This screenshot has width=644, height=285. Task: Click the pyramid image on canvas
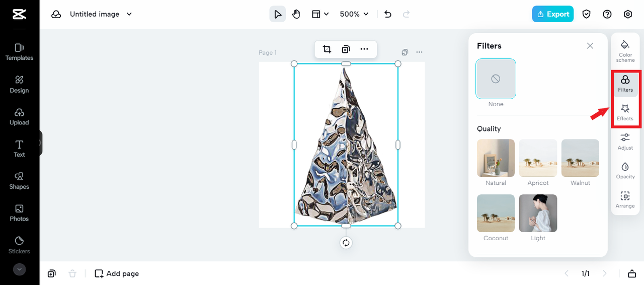coord(346,145)
